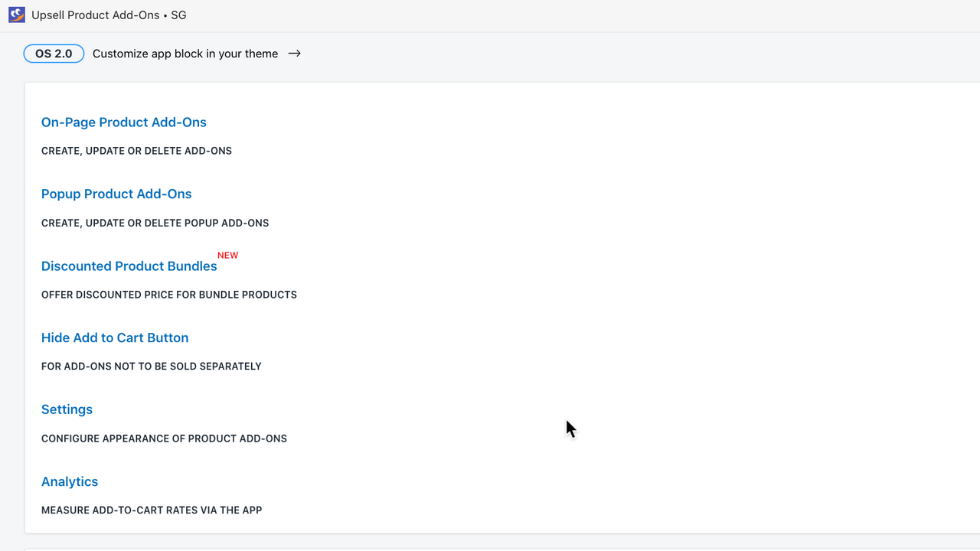Click text MEASURE ADD-TO-CART RATES VIA THE APP
This screenshot has width=980, height=551.
click(x=152, y=510)
